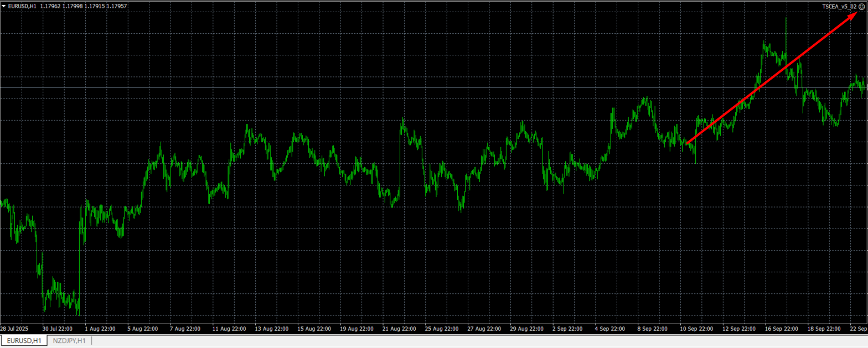
Task: Switch to the NZDJPY,H1 chart tab
Action: pyautogui.click(x=69, y=341)
